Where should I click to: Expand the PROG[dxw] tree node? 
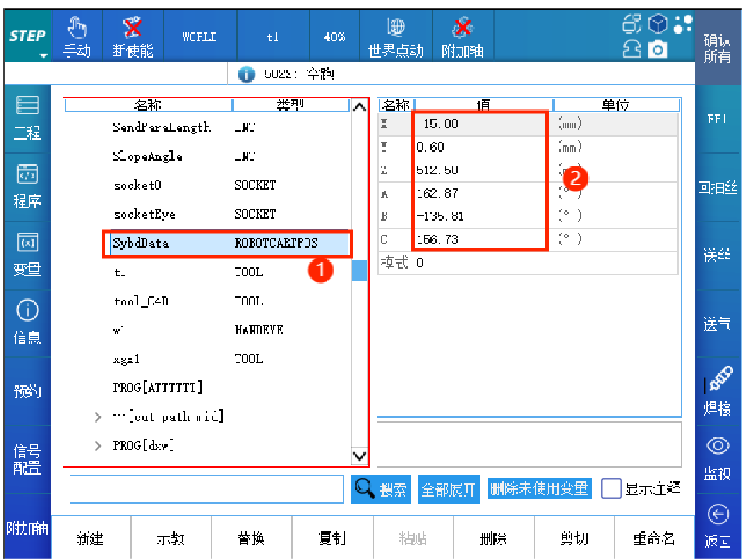98,446
